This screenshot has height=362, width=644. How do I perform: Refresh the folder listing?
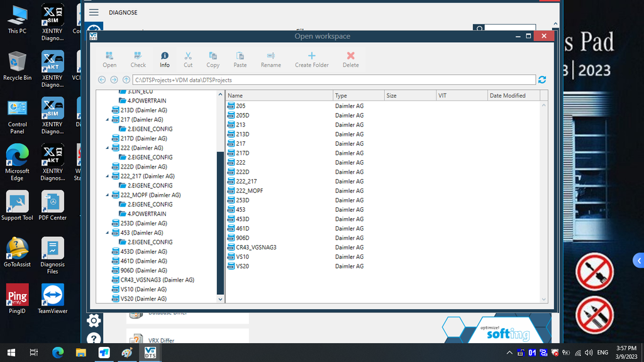[x=542, y=80]
